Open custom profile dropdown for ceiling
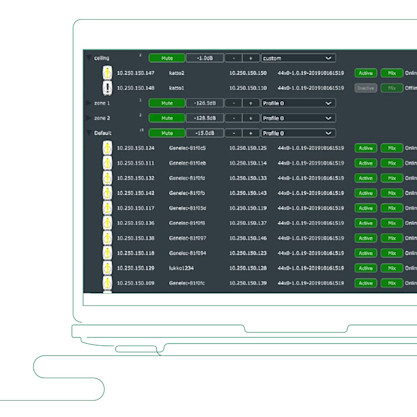Screen dimensions: 417x417 (298, 58)
